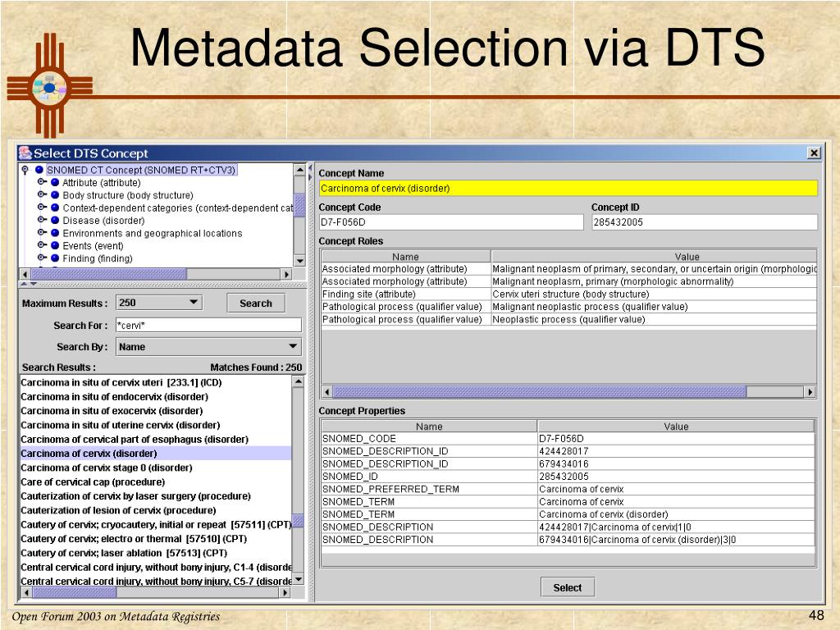Click the blue node icon beside Events (event)
Screen dimensions: 840x630
(x=55, y=245)
